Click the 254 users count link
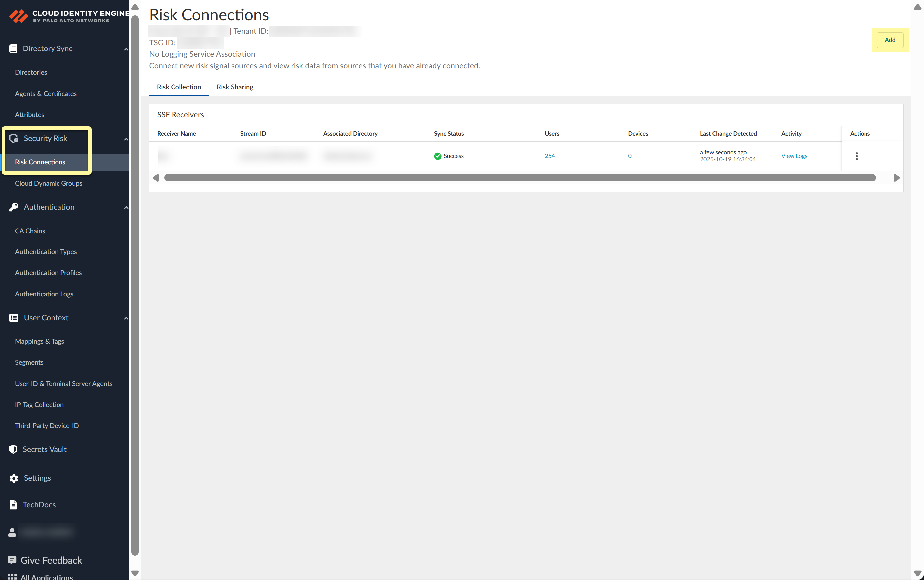 549,156
